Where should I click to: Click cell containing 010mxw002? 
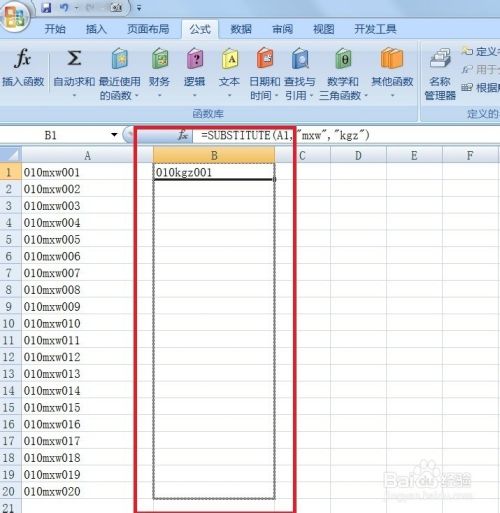87,189
